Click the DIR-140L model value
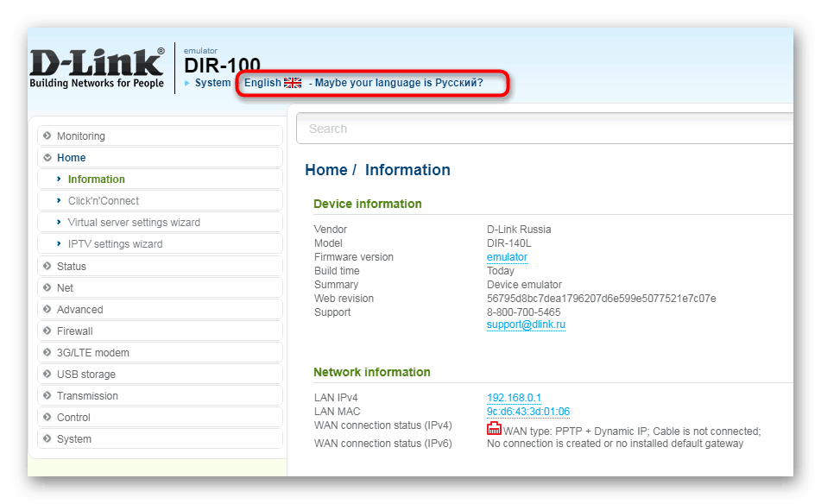 [508, 243]
